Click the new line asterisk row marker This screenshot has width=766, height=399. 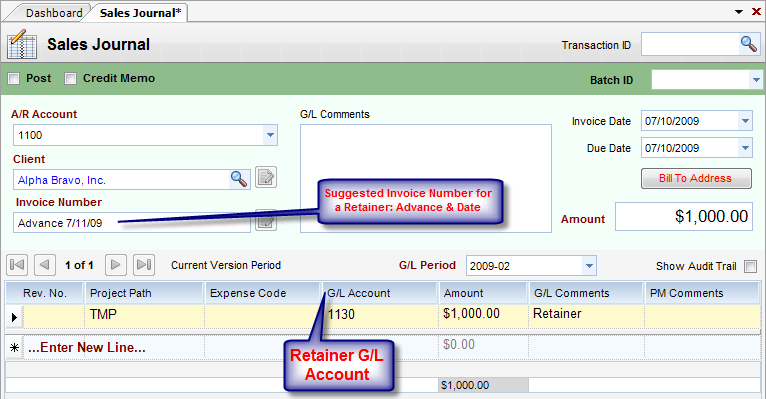(x=14, y=348)
